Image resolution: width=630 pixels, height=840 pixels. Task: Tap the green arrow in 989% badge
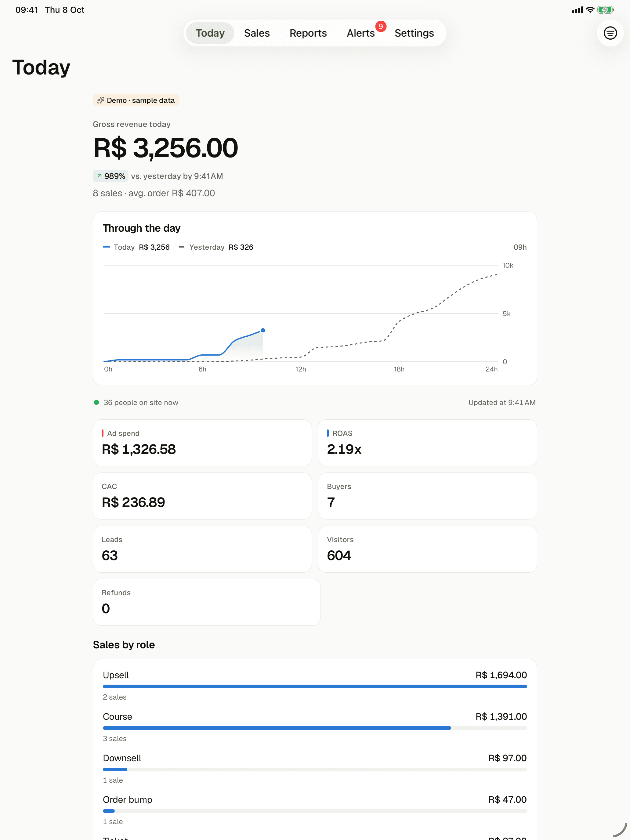tap(100, 176)
